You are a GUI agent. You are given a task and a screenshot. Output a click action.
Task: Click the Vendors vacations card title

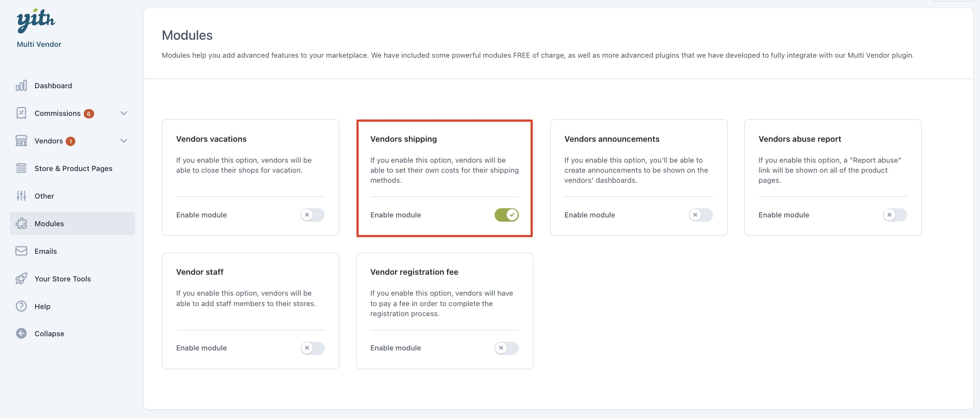(211, 139)
